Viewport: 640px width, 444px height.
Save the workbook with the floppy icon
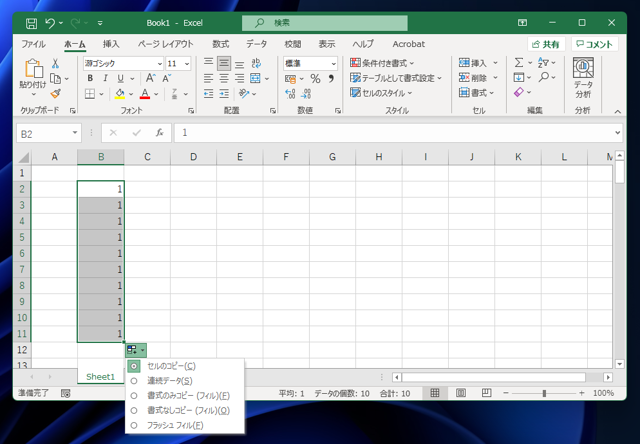pyautogui.click(x=31, y=23)
